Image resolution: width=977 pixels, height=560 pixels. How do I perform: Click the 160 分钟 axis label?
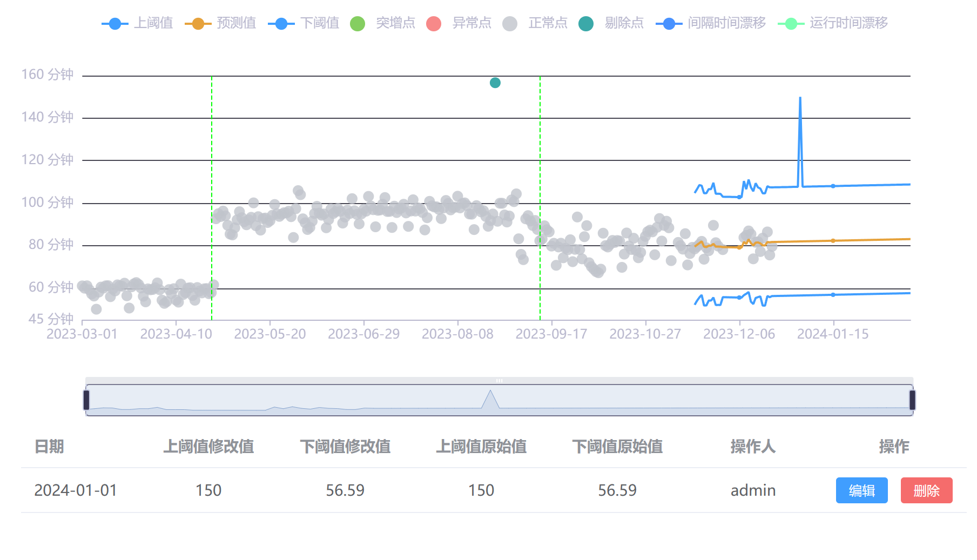[48, 75]
